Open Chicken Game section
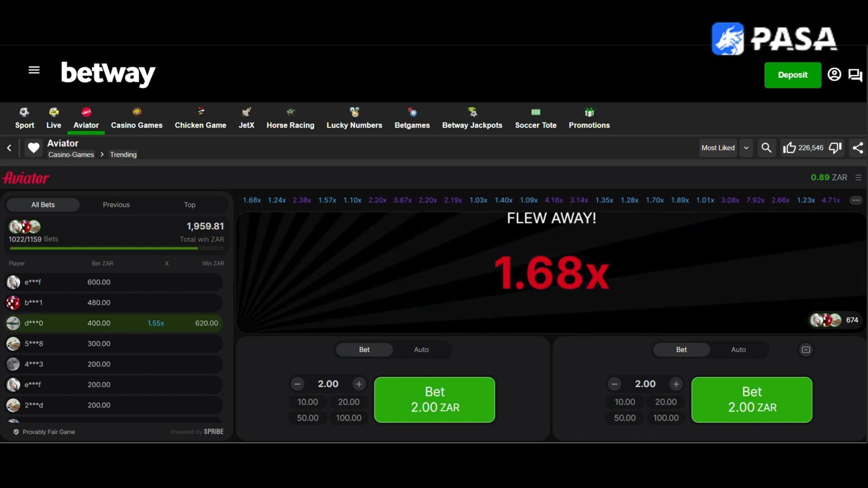This screenshot has width=868, height=488. point(200,119)
